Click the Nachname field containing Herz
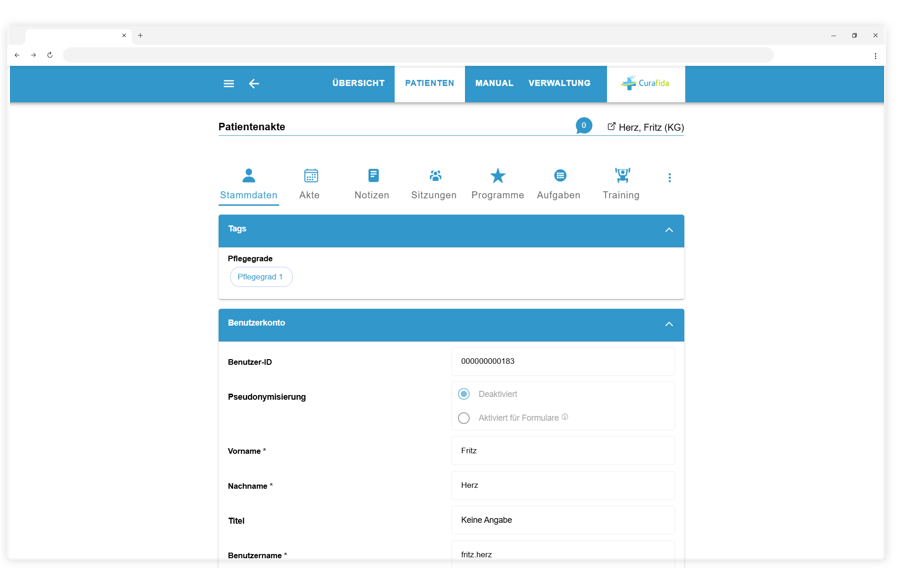918x580 pixels. coord(563,485)
